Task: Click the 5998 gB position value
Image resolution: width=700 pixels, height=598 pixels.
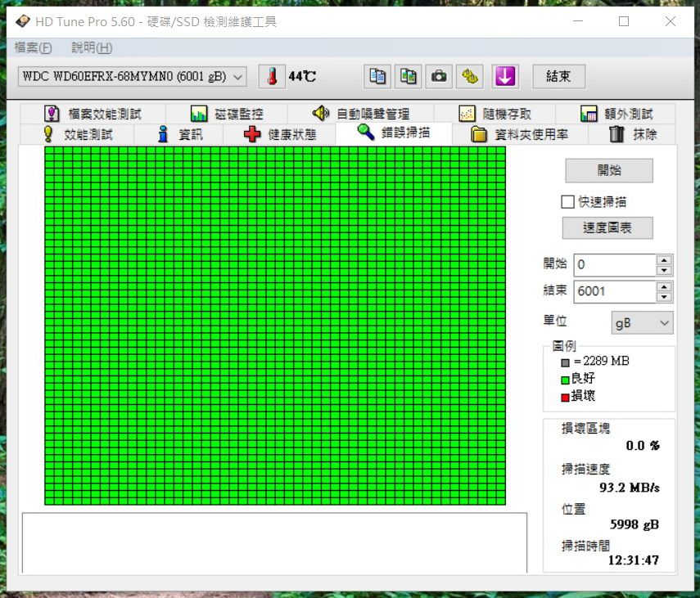Action: [x=635, y=524]
